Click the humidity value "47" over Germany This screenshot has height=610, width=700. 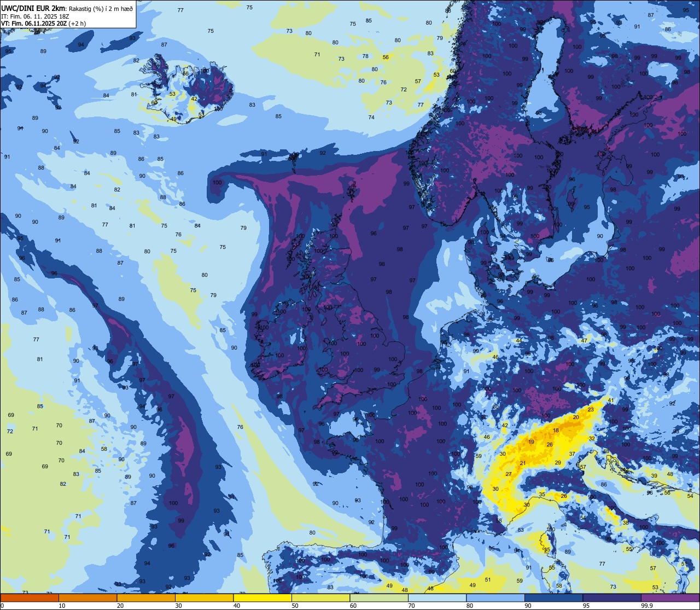584,340
